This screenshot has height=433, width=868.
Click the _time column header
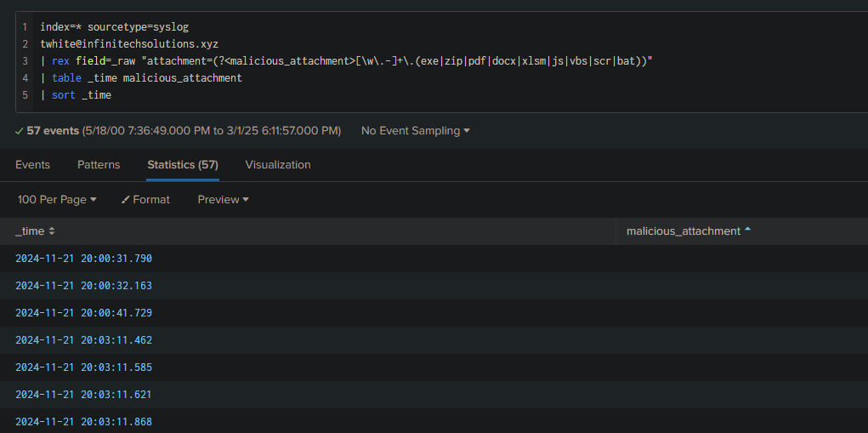click(x=30, y=231)
